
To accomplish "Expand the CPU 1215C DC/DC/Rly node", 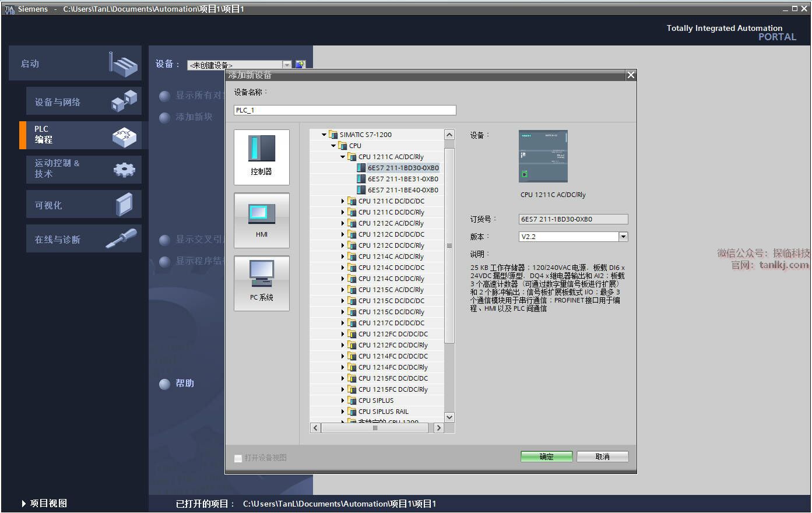I will 343,312.
